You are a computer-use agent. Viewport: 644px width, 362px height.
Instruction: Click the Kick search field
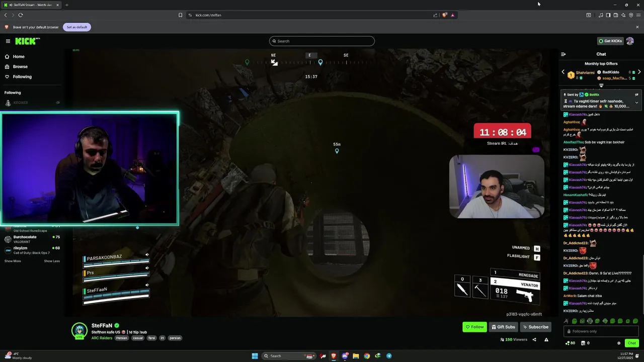click(322, 41)
